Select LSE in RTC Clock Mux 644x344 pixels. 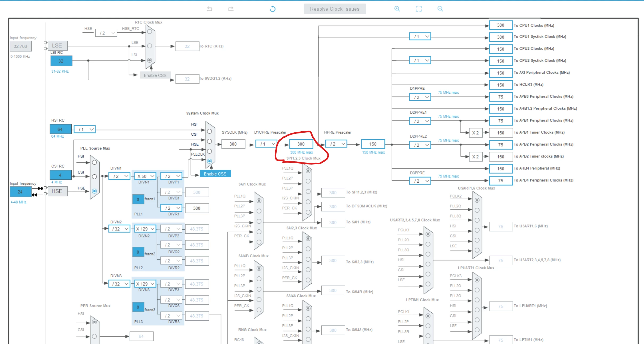point(150,46)
